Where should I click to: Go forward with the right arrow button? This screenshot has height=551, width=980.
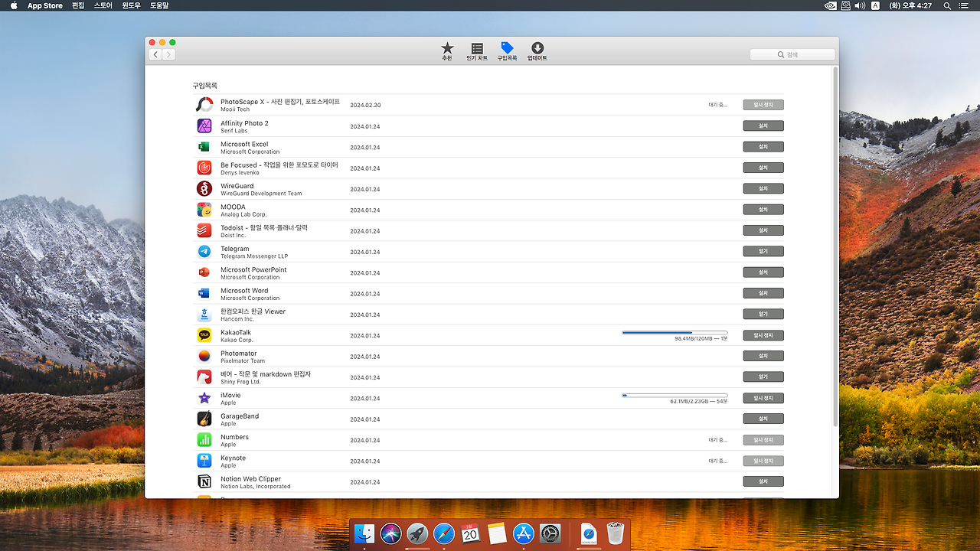click(169, 54)
